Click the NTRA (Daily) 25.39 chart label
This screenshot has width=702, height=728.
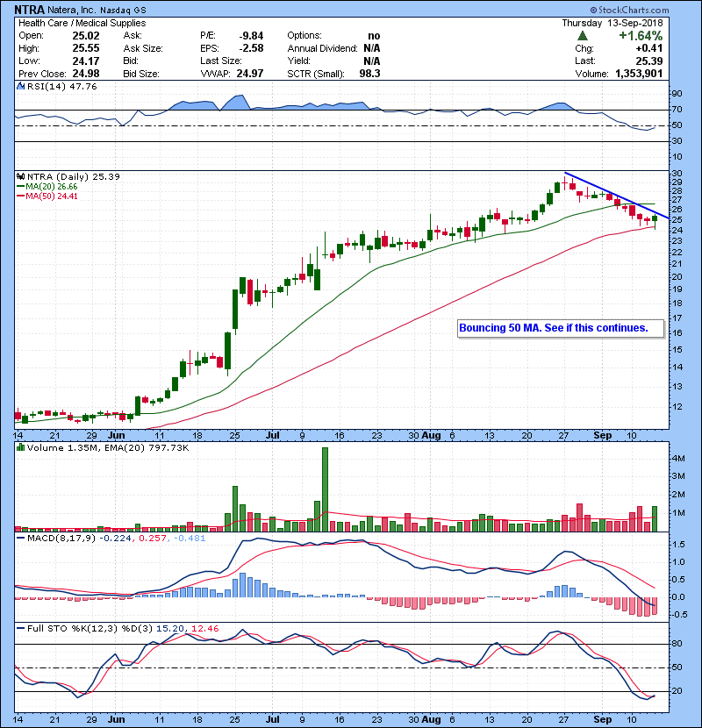(74, 176)
